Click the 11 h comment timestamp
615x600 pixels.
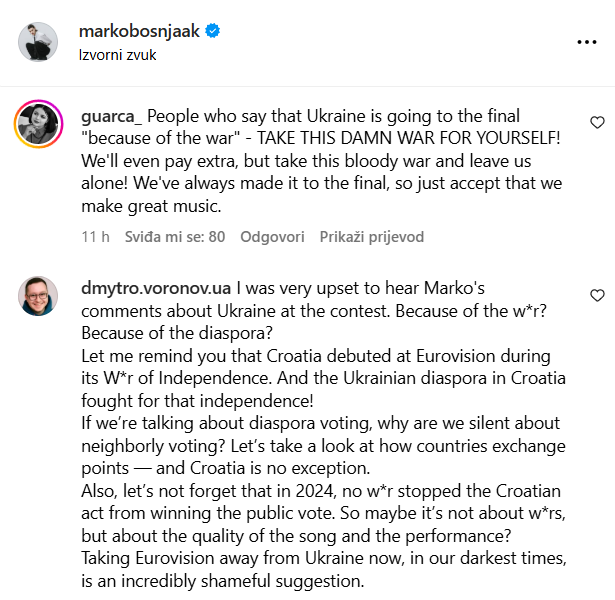(95, 237)
